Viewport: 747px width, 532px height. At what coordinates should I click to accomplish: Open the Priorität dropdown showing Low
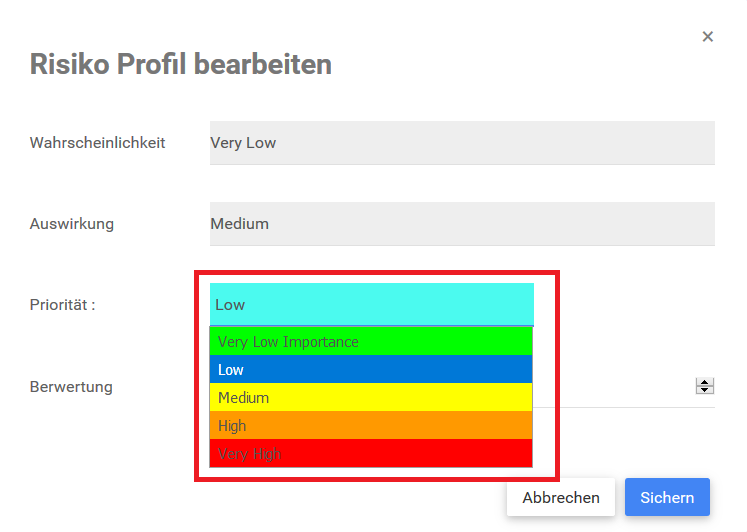pos(371,305)
